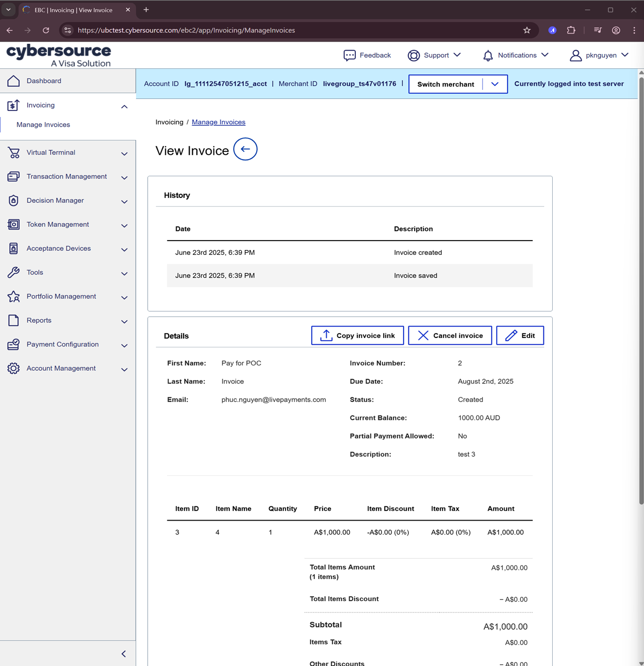This screenshot has width=644, height=666.
Task: Click the Virtual Terminal cart icon
Action: pyautogui.click(x=13, y=153)
